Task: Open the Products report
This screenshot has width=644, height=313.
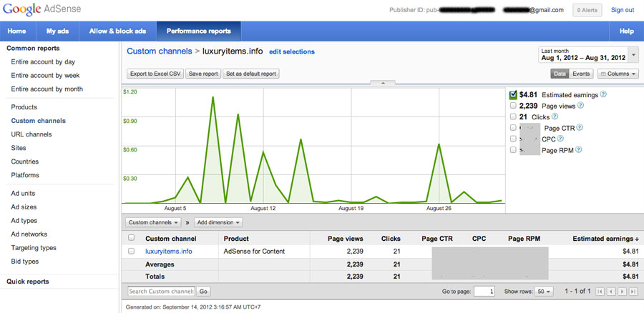Action: coord(24,107)
